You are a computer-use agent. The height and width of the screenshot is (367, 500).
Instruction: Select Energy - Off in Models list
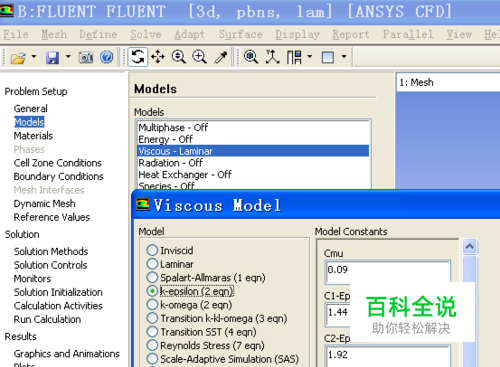(x=253, y=139)
